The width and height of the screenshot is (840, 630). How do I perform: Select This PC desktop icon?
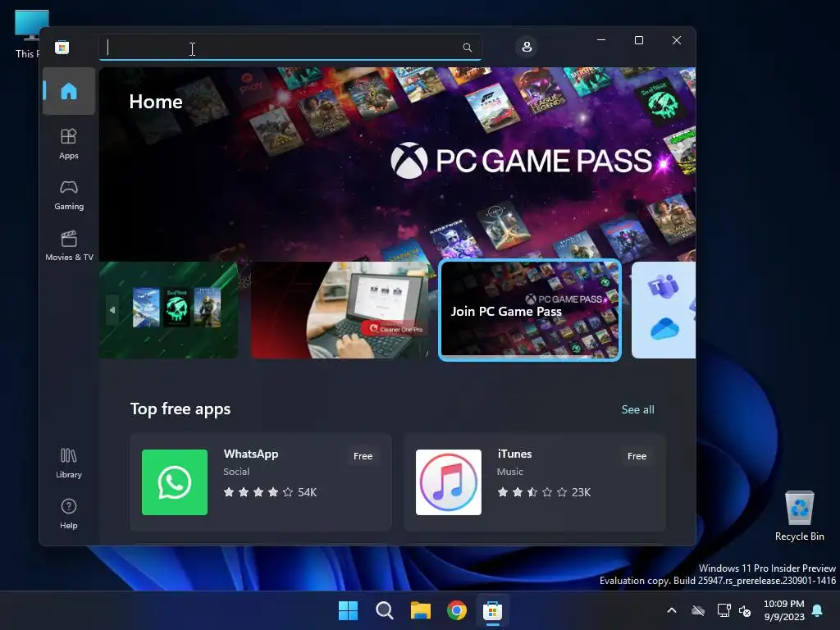tap(27, 34)
